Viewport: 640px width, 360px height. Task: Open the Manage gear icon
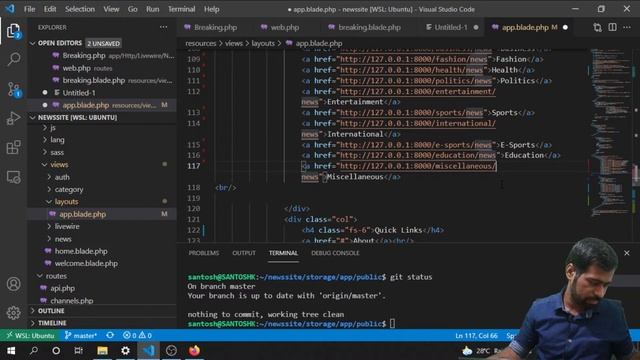click(13, 313)
